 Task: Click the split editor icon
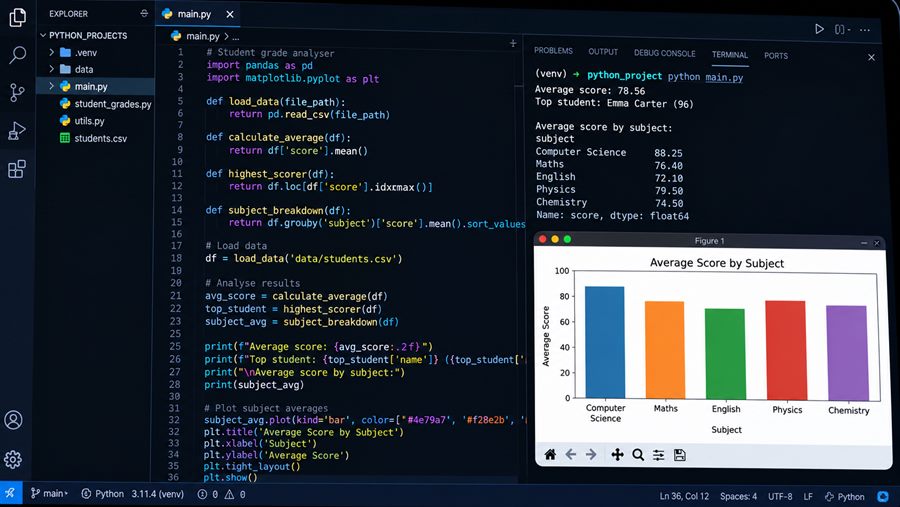[841, 29]
